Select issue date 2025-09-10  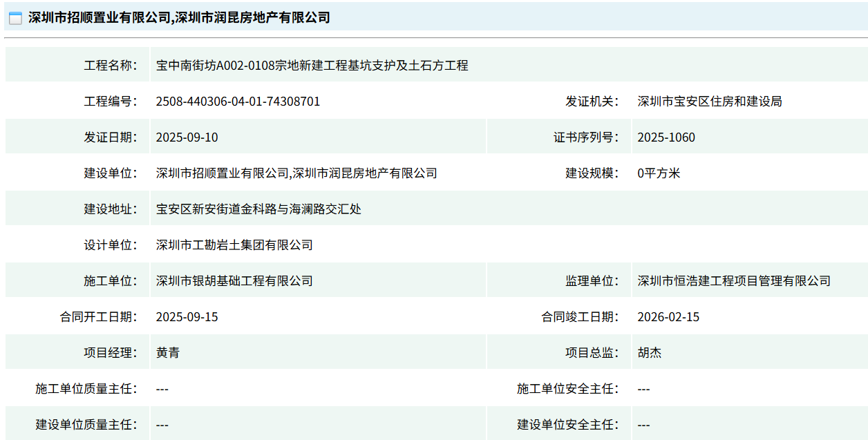pos(187,137)
